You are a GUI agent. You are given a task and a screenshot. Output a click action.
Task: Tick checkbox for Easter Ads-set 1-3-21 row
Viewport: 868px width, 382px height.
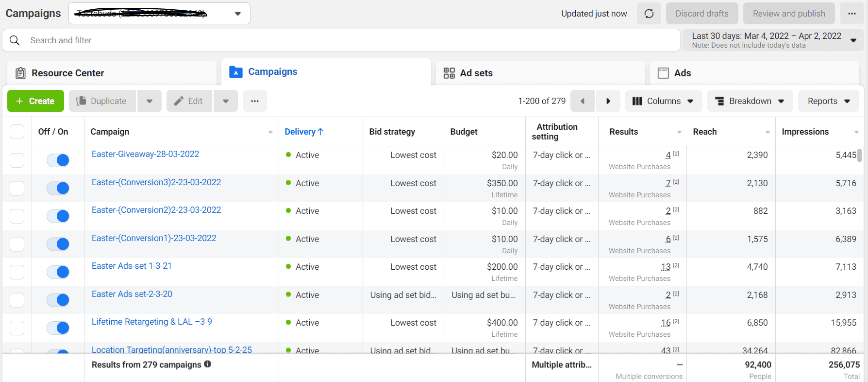(17, 272)
